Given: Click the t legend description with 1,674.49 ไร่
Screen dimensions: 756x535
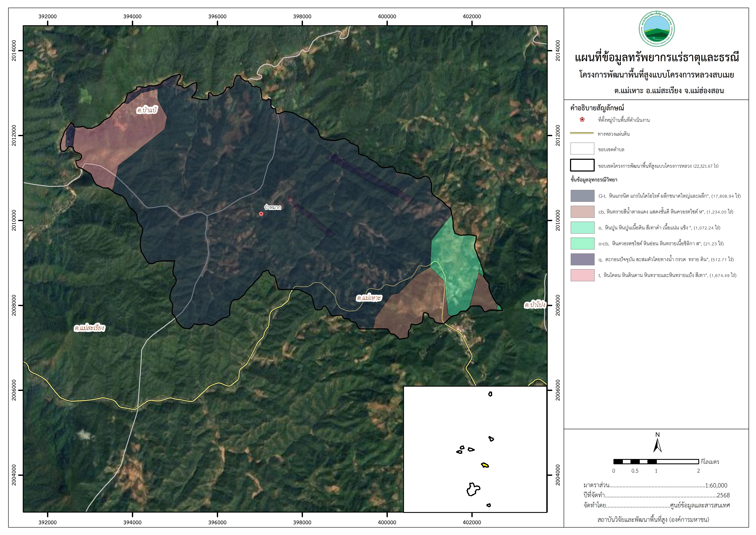Looking at the screenshot, I should (x=667, y=275).
